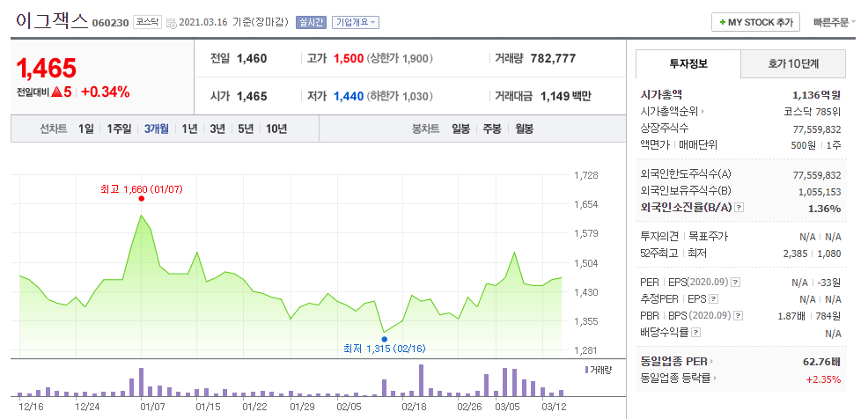Click help icon next to PBR BPS(2020.09)
868x419 pixels.
pos(738,316)
